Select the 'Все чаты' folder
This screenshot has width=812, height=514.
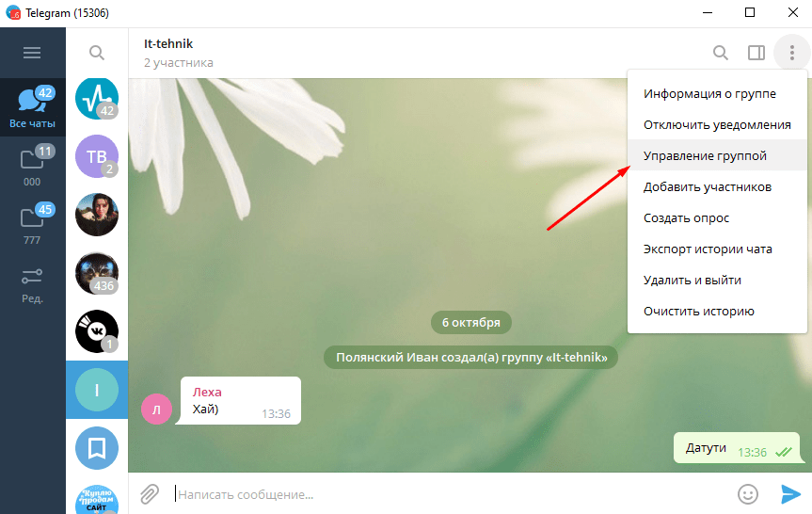[32, 106]
